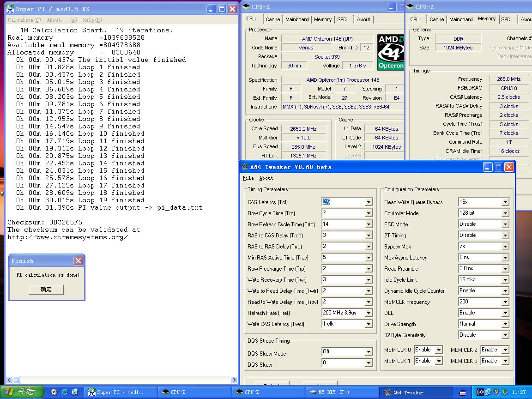Click the 确定 button in the Finish dialog

click(46, 290)
